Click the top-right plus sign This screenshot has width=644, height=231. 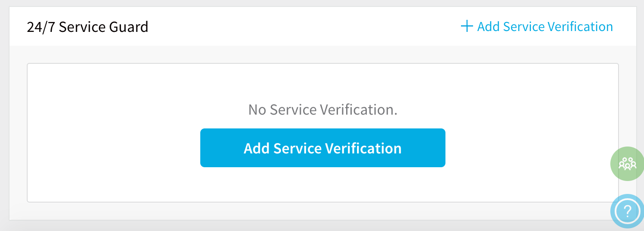(x=467, y=27)
